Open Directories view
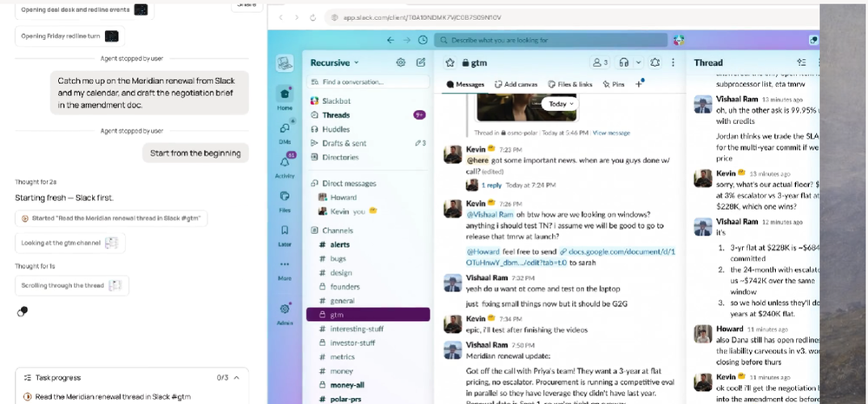The height and width of the screenshot is (404, 868). click(367, 157)
